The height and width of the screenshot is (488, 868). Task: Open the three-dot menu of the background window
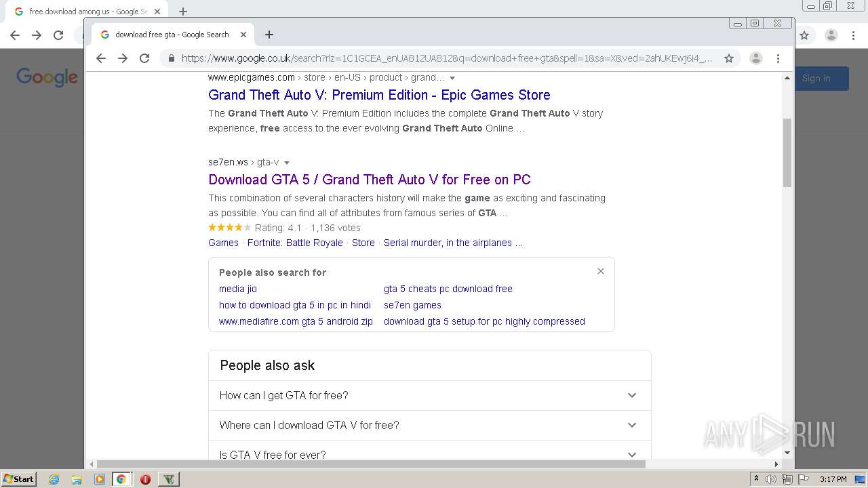point(853,35)
